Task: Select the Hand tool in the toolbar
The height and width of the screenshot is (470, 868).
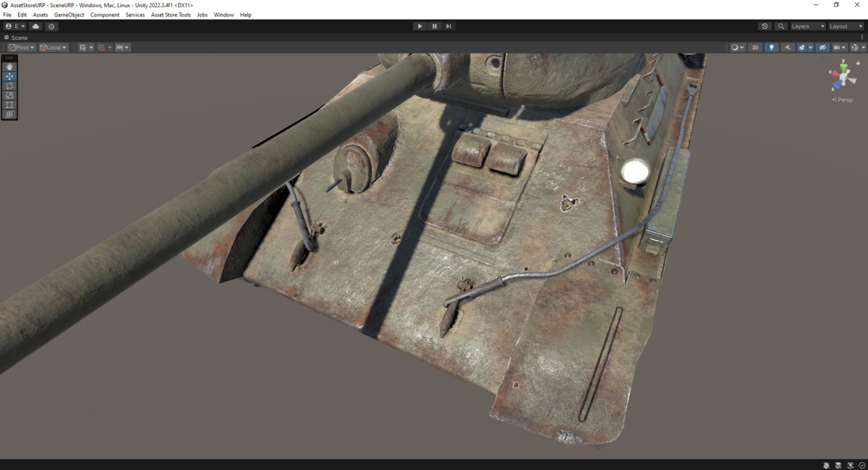Action: pos(9,67)
